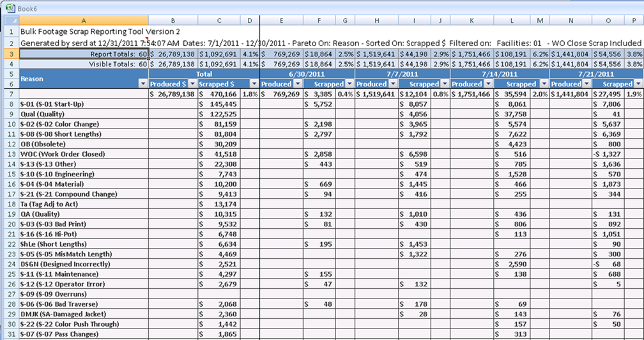Click the 'S-07 (S-07 Pass Changes)' cell
644x340 pixels.
coord(84,334)
